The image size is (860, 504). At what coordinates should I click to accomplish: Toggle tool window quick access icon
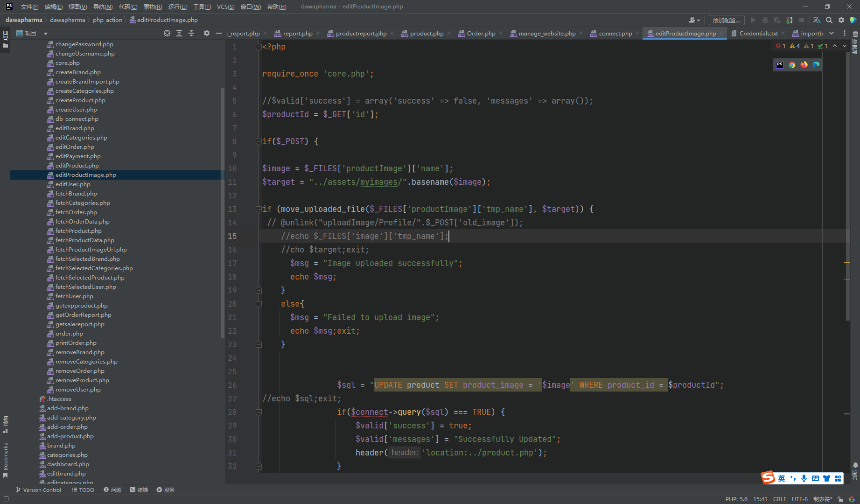(x=6, y=499)
